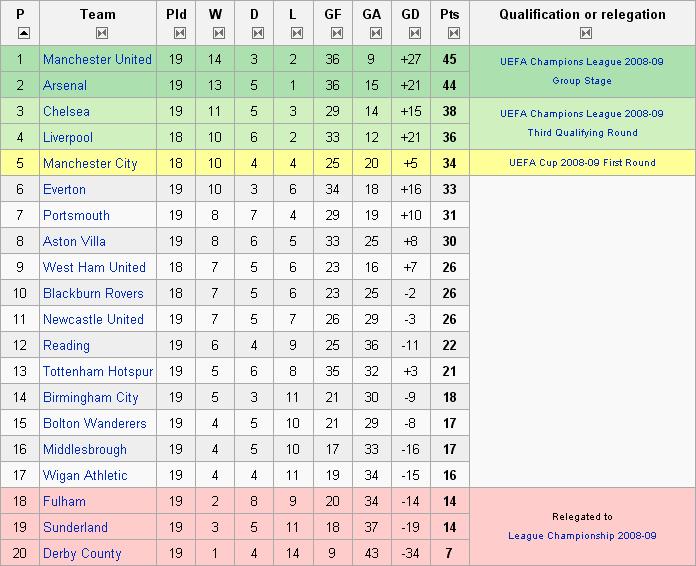Sort Qualification or relegation column icon
Viewport: 696px width, 566px height.
(586, 33)
